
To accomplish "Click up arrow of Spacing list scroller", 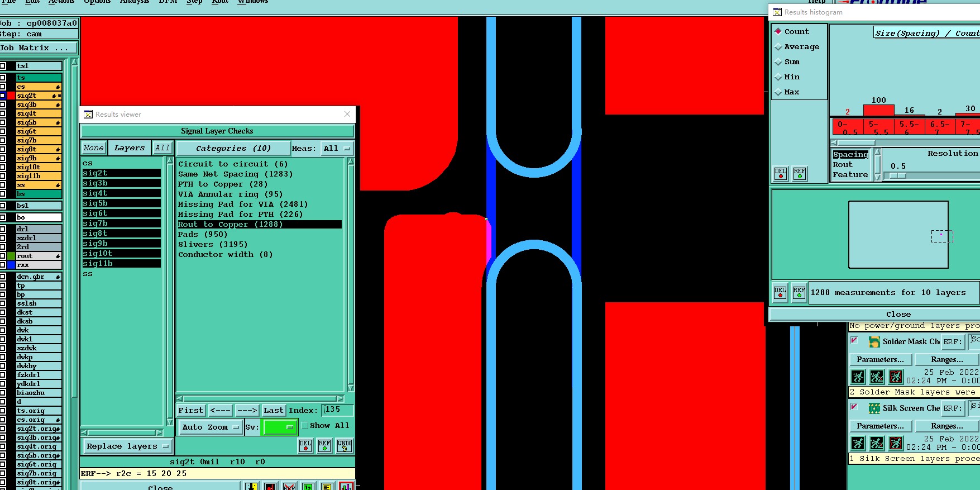I will pos(877,152).
